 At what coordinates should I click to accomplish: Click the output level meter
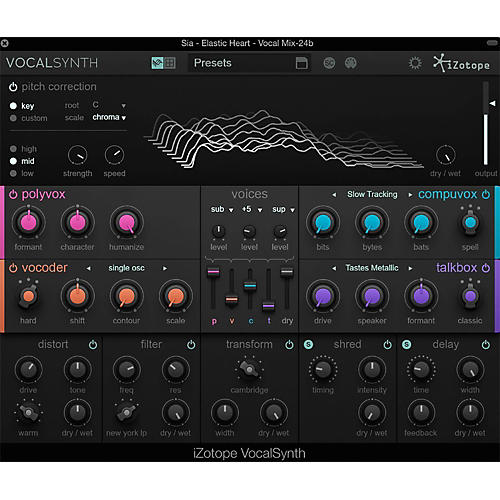click(486, 123)
